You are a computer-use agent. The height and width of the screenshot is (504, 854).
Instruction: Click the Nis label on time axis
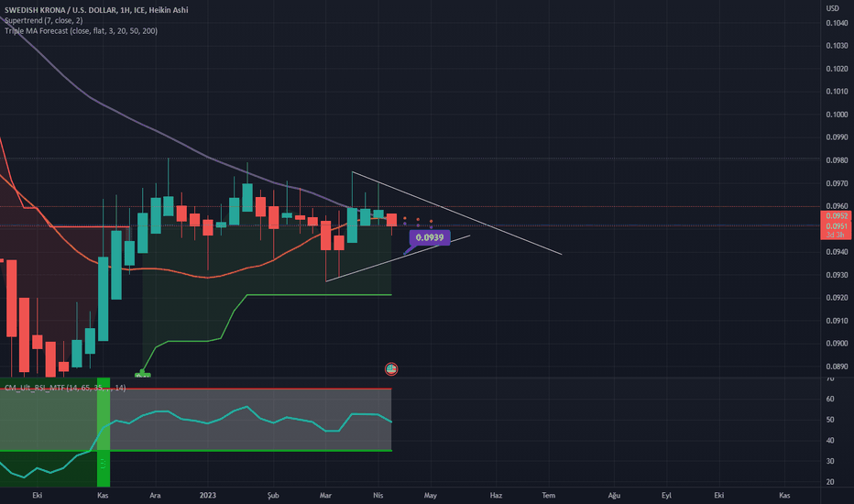point(378,495)
